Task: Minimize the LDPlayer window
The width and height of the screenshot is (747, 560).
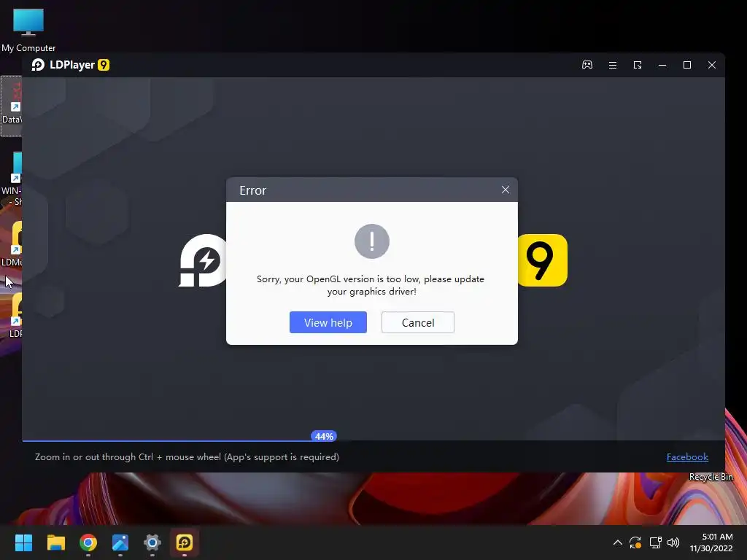Action: 662,65
